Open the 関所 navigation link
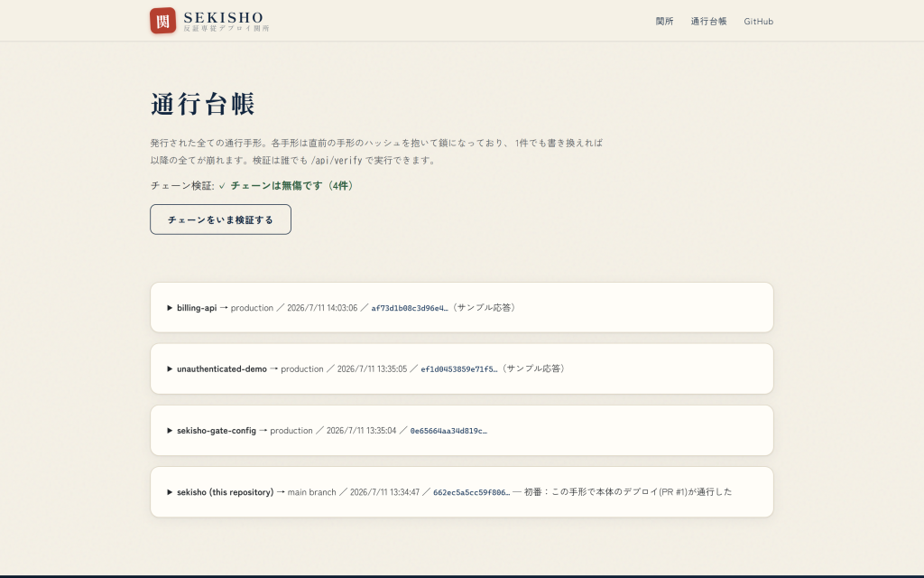The height and width of the screenshot is (578, 924). [x=665, y=22]
